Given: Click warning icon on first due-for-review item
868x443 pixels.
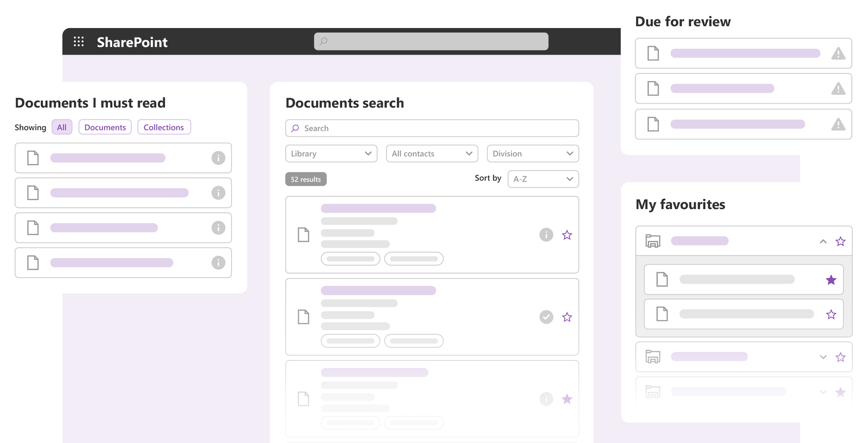Looking at the screenshot, I should point(838,53).
